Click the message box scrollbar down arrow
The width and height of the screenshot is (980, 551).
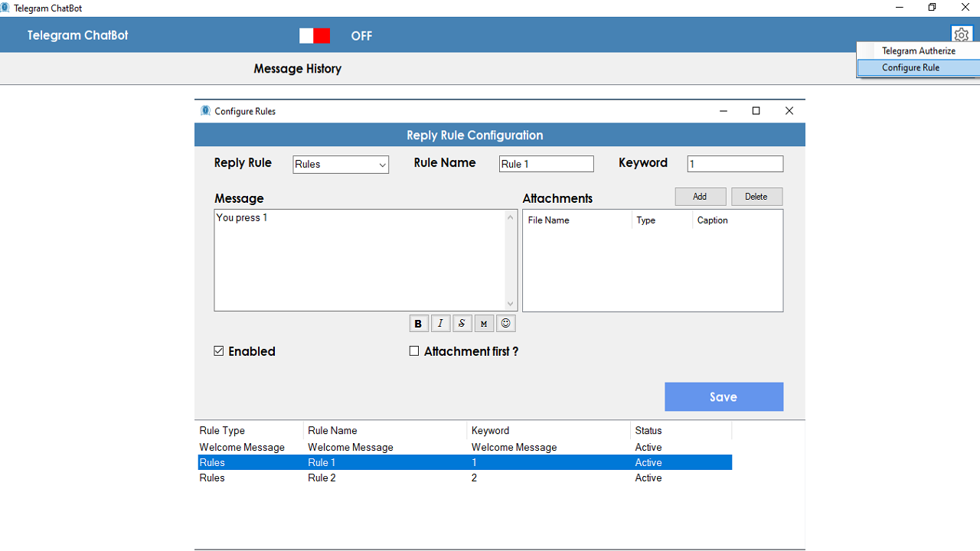[511, 304]
